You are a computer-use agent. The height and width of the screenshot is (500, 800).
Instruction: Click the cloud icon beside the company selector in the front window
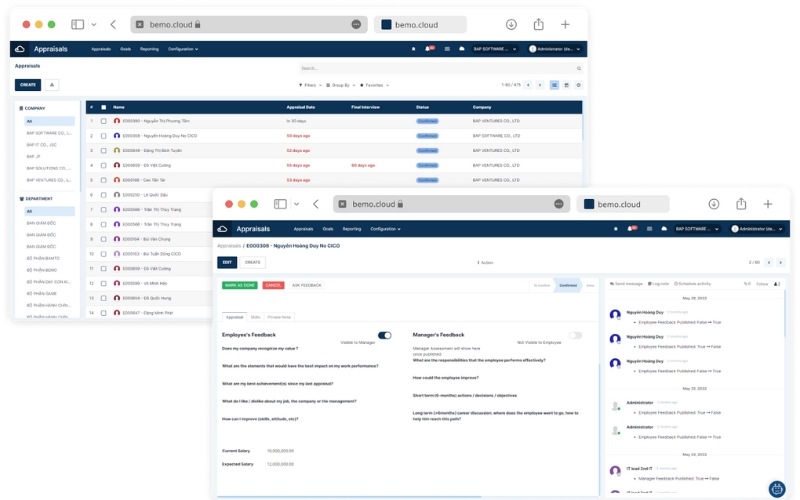point(664,229)
